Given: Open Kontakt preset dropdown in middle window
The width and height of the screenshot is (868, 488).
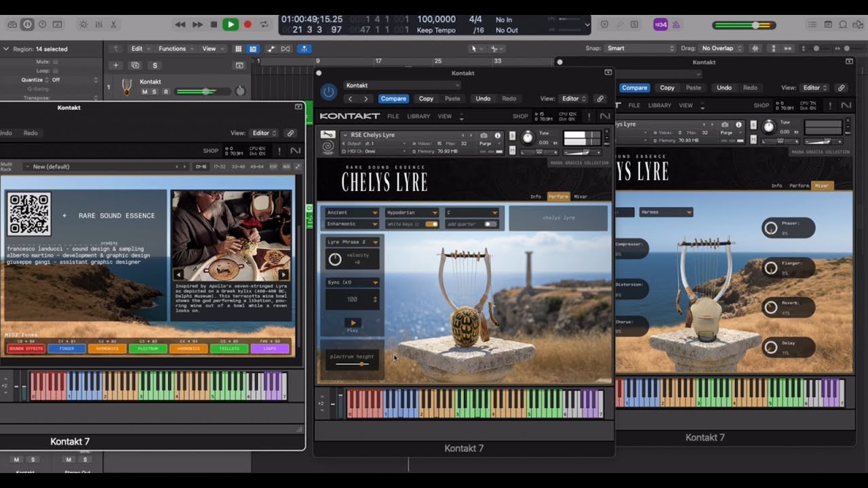Looking at the screenshot, I should pos(402,85).
